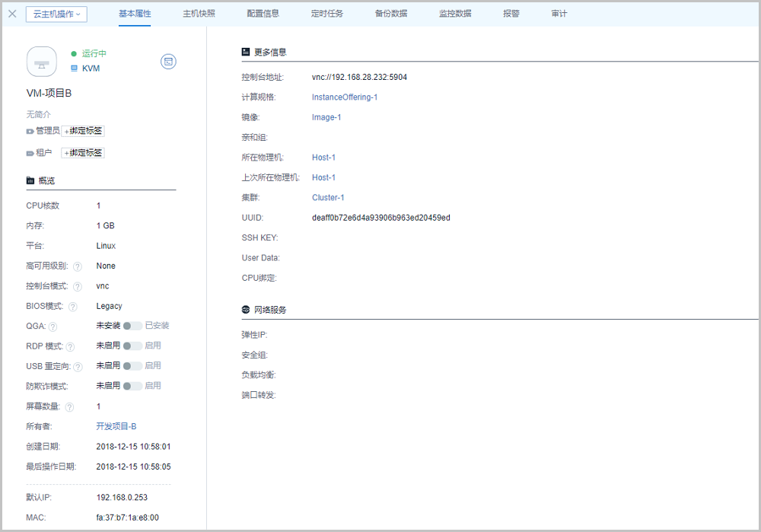This screenshot has width=761, height=532.
Task: Click help icon next to 高可用级别
Action: pos(78,266)
